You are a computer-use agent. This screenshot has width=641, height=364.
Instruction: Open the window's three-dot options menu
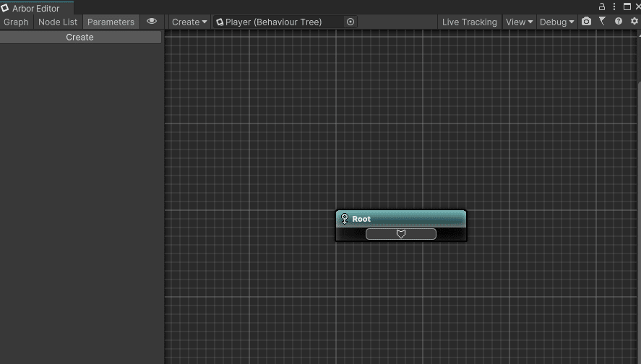click(x=614, y=6)
